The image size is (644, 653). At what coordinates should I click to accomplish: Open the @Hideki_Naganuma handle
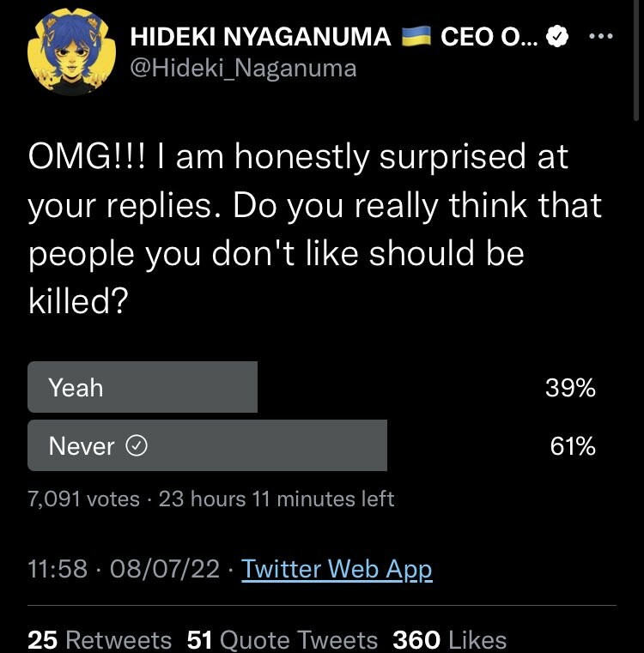coord(243,68)
